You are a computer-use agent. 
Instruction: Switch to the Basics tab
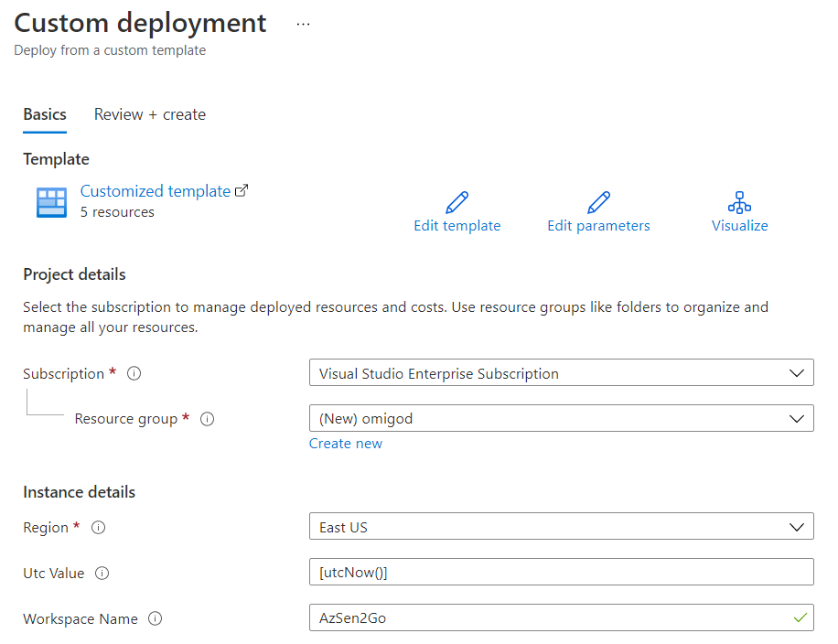(45, 114)
